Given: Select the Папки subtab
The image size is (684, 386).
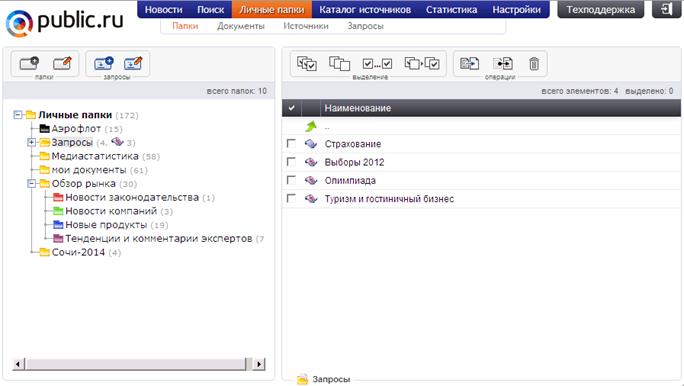Looking at the screenshot, I should 185,26.
